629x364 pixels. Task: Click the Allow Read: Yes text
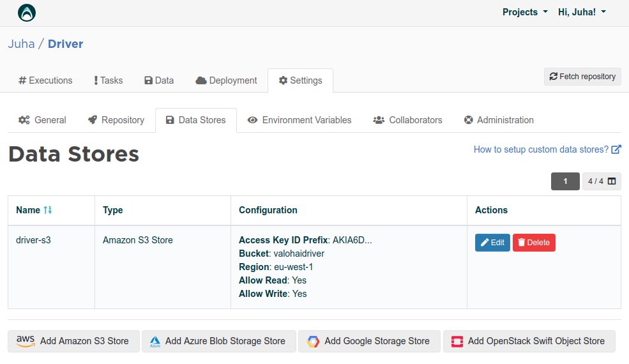(273, 280)
